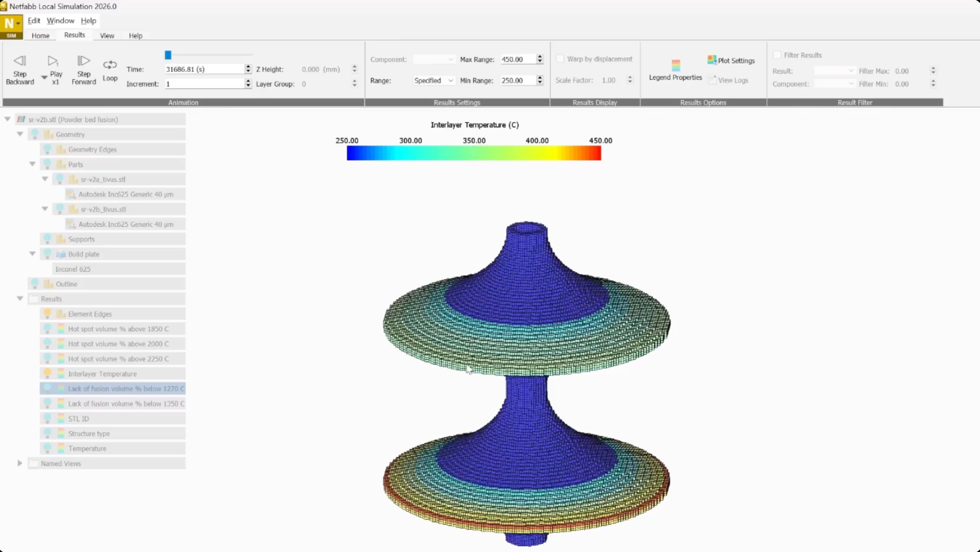
Task: Open View Logs
Action: click(x=728, y=80)
